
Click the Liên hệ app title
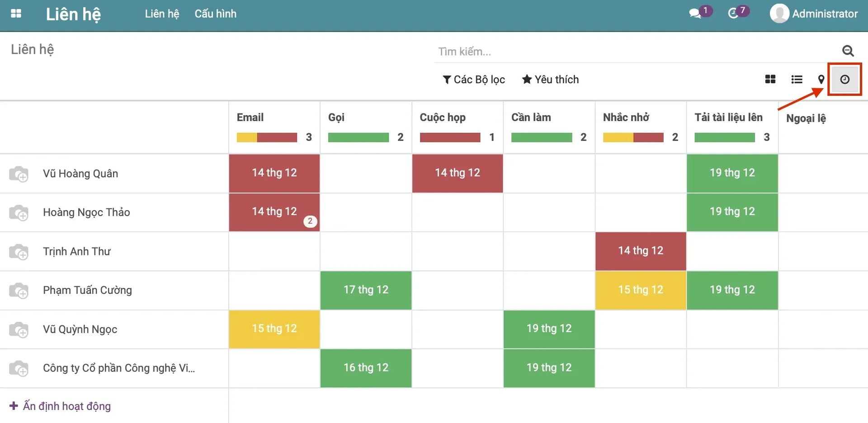[73, 14]
